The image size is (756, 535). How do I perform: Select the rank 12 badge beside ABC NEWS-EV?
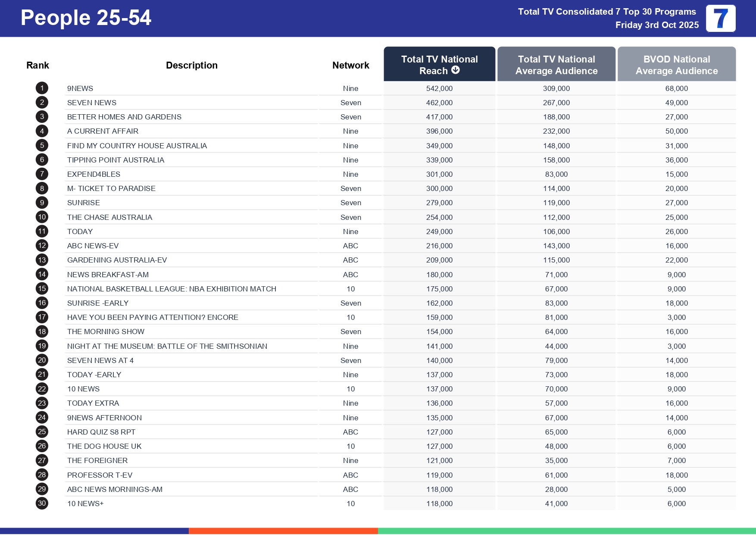(41, 245)
